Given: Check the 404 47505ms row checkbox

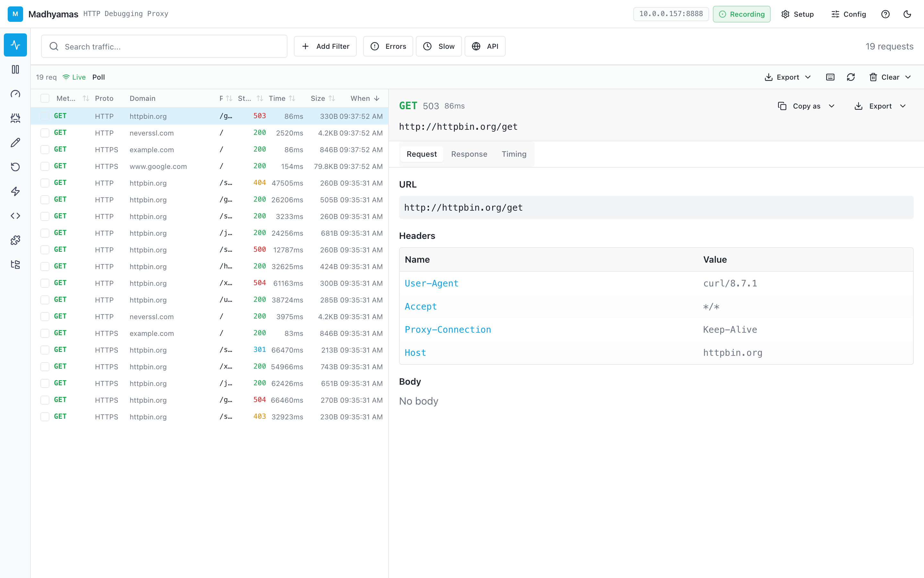Looking at the screenshot, I should [45, 183].
